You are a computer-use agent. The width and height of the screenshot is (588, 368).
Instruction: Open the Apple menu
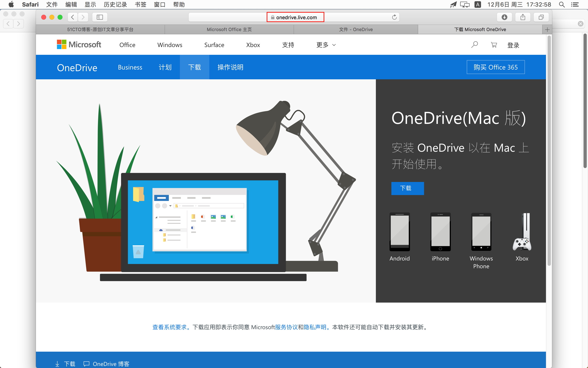point(11,4)
